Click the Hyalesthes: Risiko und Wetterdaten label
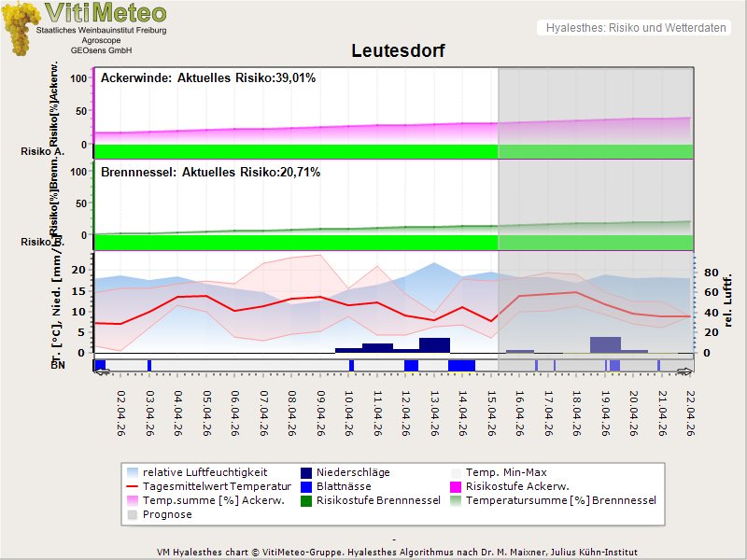The image size is (747, 560). coord(635,28)
